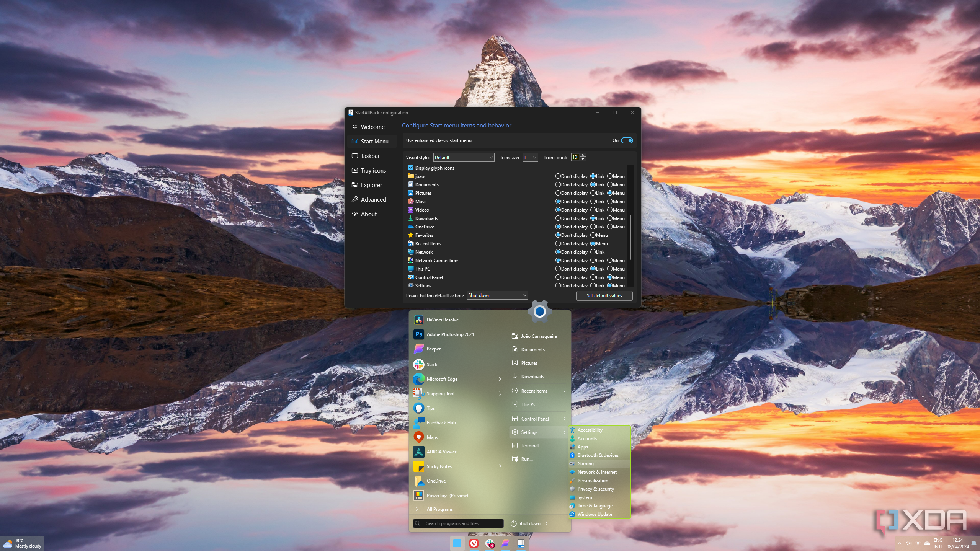Screen dimensions: 980x551
Task: Open the Beeper app entry
Action: (433, 349)
